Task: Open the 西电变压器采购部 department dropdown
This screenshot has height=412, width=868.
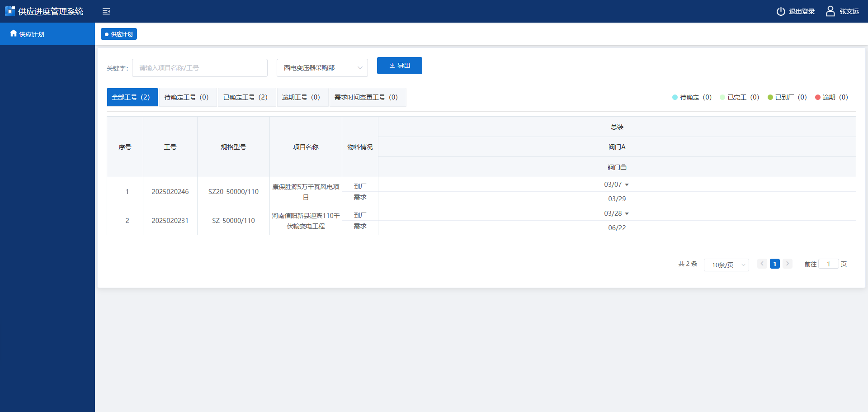Action: [x=322, y=68]
